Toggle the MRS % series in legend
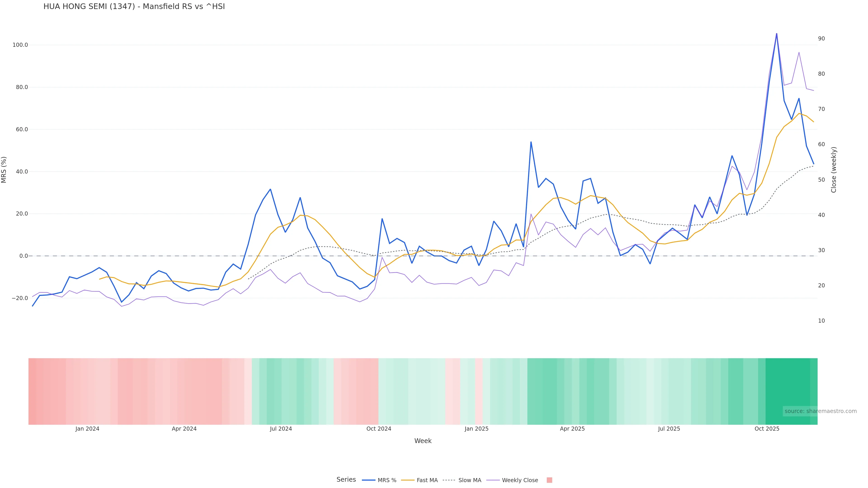868x488 pixels. point(387,480)
